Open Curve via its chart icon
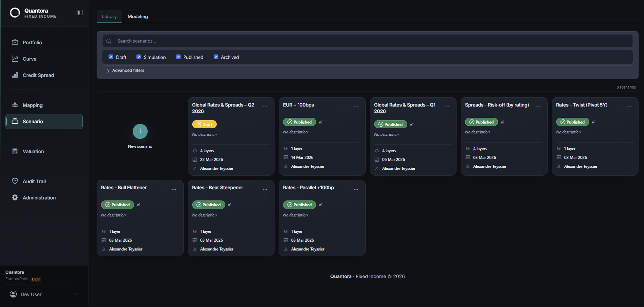 pos(15,59)
